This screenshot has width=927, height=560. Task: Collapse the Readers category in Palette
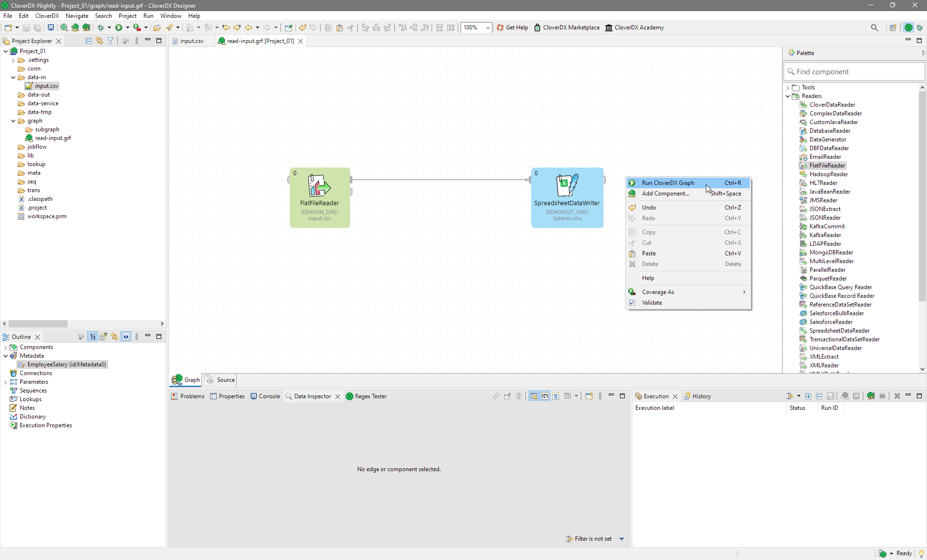788,96
